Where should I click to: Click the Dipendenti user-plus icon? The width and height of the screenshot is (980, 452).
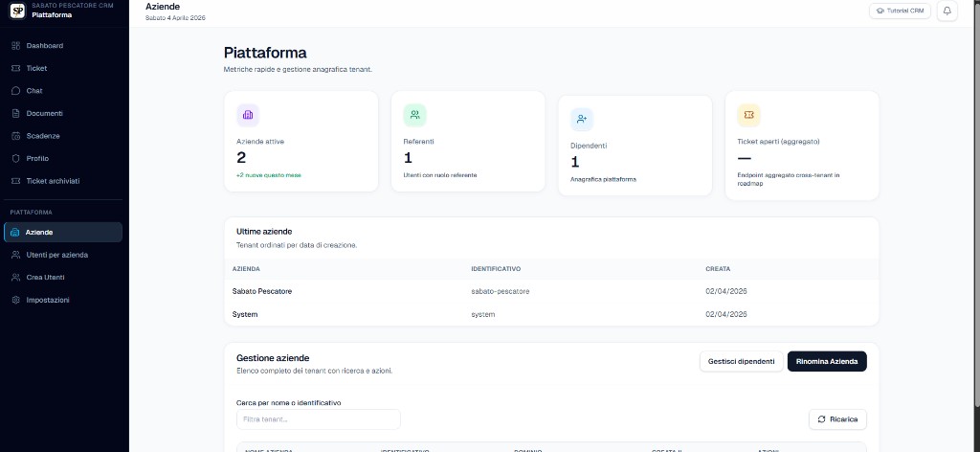(x=582, y=119)
